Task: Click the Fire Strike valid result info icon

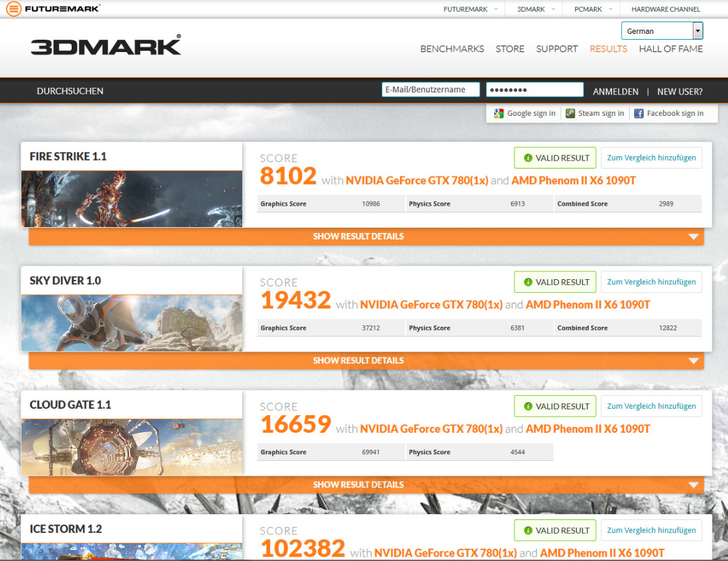Action: pos(528,157)
